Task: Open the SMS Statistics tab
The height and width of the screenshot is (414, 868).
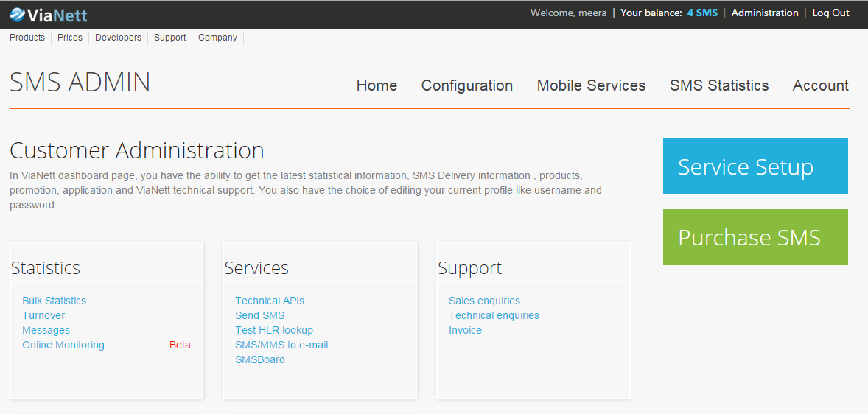Action: pos(719,85)
